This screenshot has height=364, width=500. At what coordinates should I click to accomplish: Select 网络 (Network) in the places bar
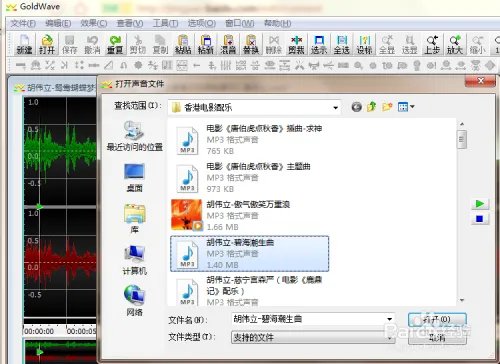134,301
